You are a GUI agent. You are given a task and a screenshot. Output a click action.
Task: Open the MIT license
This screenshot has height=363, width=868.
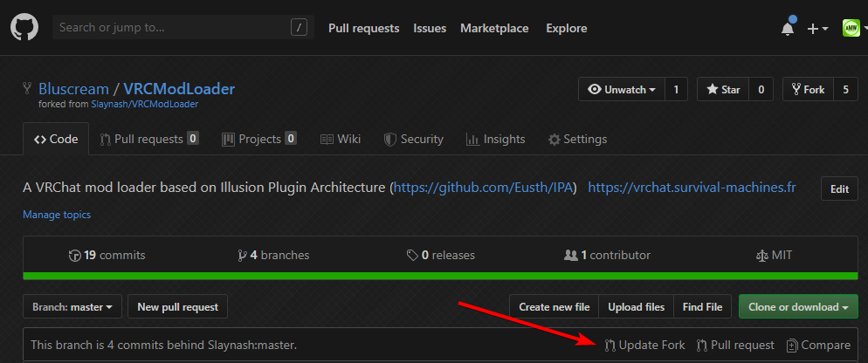coord(774,255)
